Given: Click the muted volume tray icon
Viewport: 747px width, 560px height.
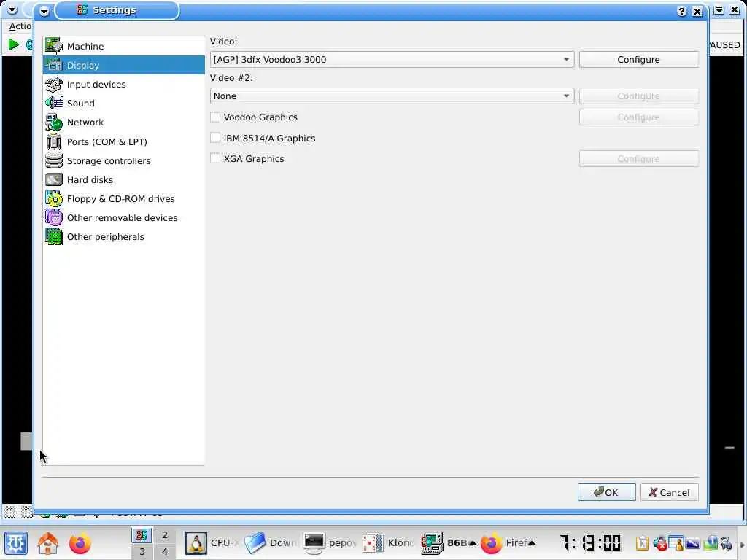Looking at the screenshot, I should [x=659, y=542].
